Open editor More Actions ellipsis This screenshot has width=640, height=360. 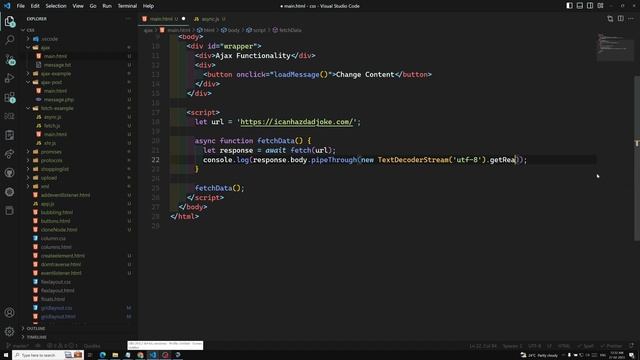click(x=631, y=19)
